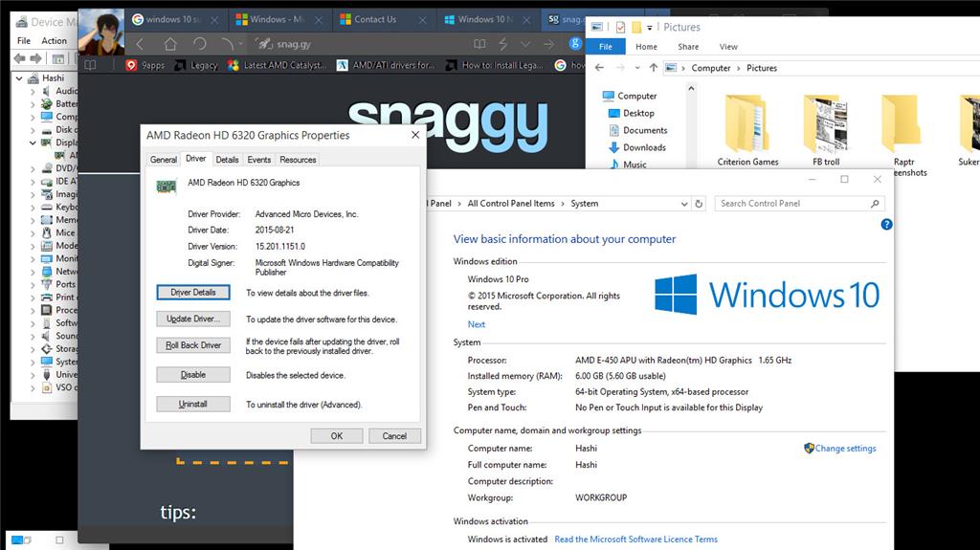The height and width of the screenshot is (550, 980).
Task: Click the Update Driver button
Action: click(193, 319)
